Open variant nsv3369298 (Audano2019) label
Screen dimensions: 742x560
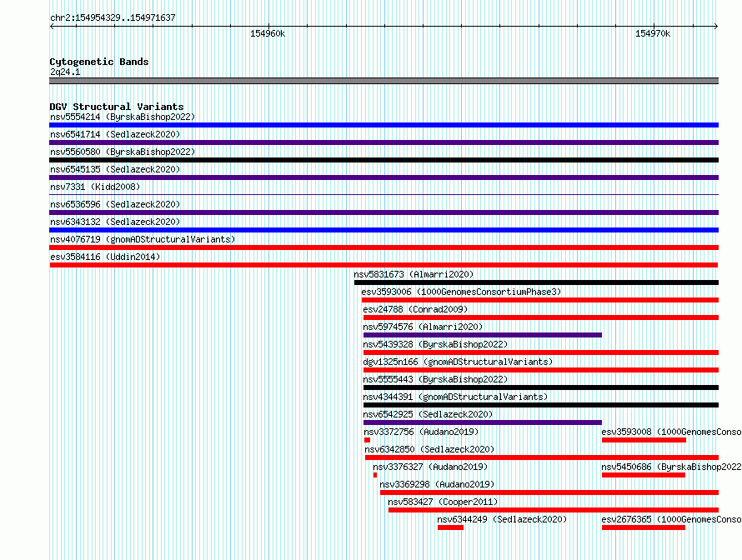(x=437, y=484)
